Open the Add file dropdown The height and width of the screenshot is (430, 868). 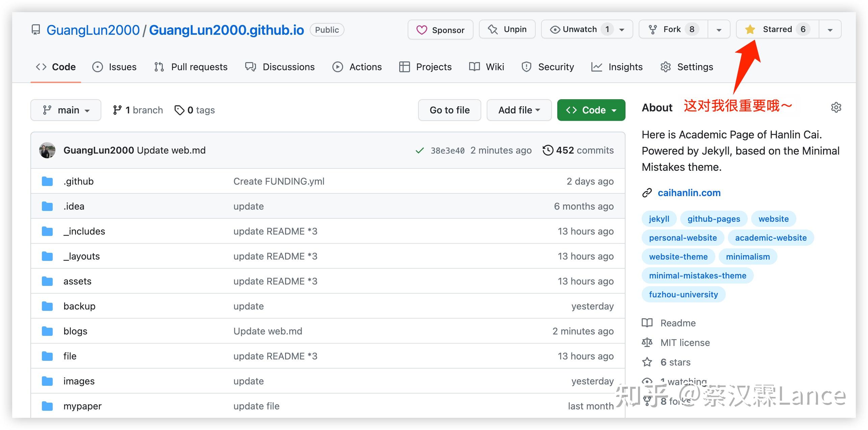(519, 110)
